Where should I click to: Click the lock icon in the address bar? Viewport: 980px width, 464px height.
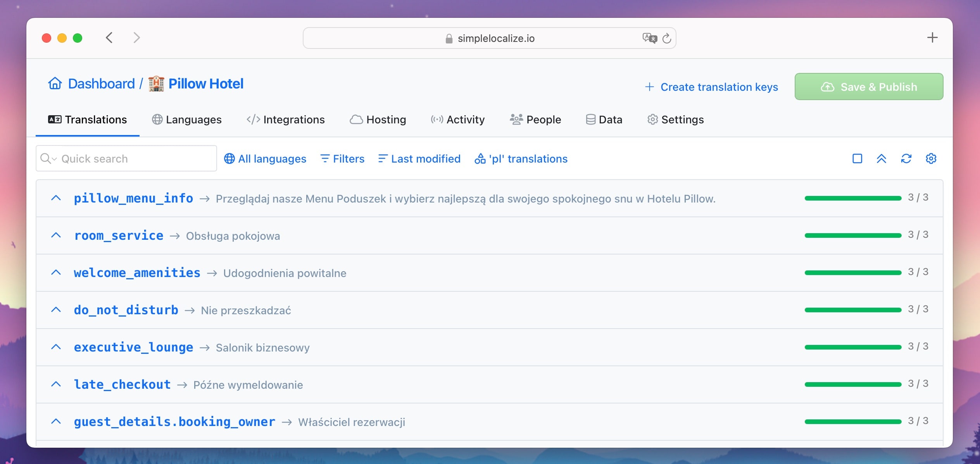point(449,38)
